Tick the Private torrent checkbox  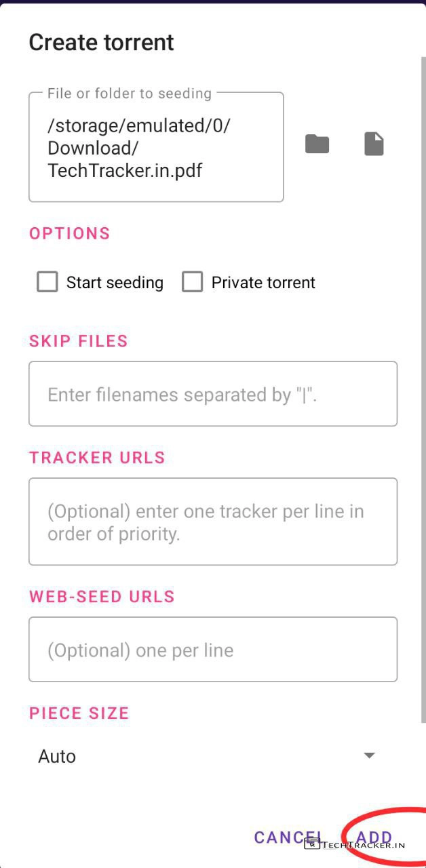(x=193, y=282)
